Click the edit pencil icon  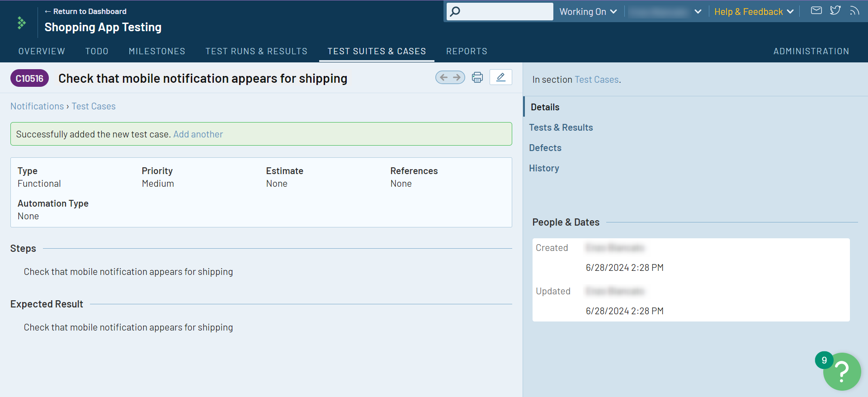[500, 77]
